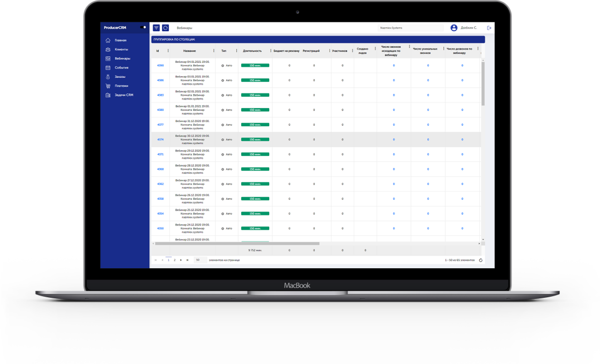Select Клиенты in the sidebar menu
Viewport: 600px width, 364px height.
point(121,50)
